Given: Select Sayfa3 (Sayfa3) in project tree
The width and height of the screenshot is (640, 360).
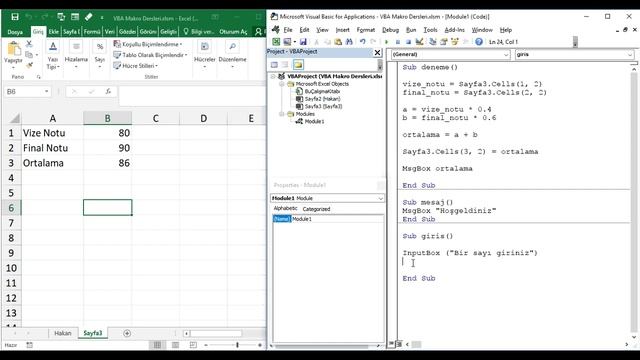Looking at the screenshot, I should 323,107.
